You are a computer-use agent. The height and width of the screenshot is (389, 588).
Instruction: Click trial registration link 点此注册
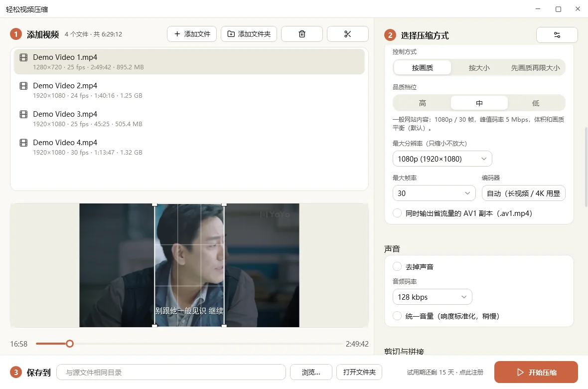coord(471,373)
